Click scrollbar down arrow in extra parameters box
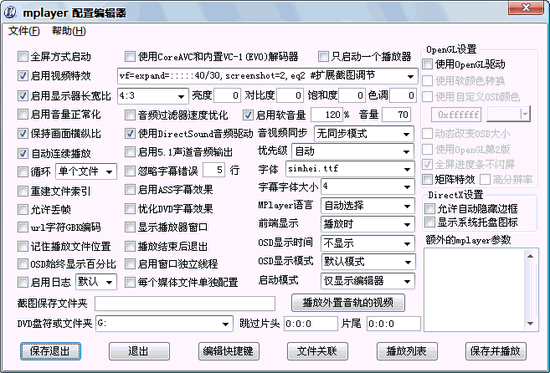Screen dimensions: 550x373 [x=530, y=324]
